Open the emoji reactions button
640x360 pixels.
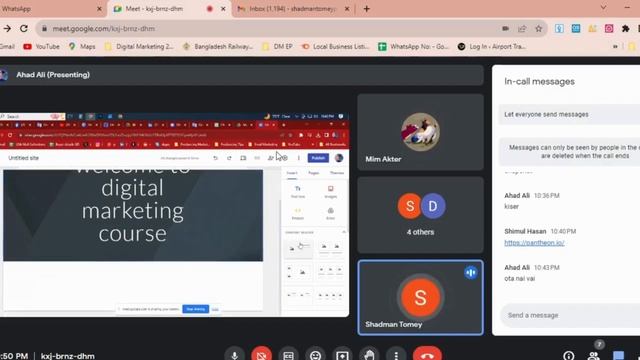point(315,355)
